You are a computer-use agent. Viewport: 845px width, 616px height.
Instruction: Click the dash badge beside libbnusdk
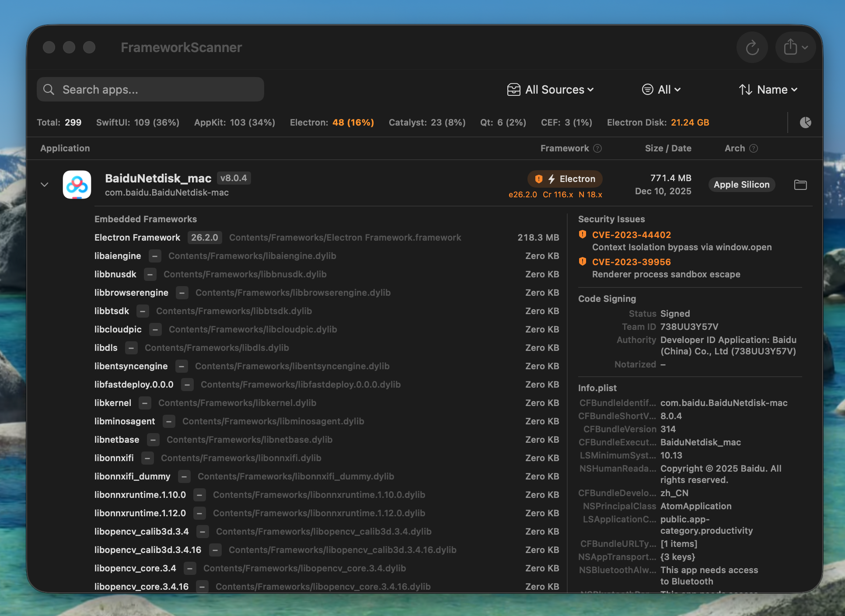tap(150, 274)
